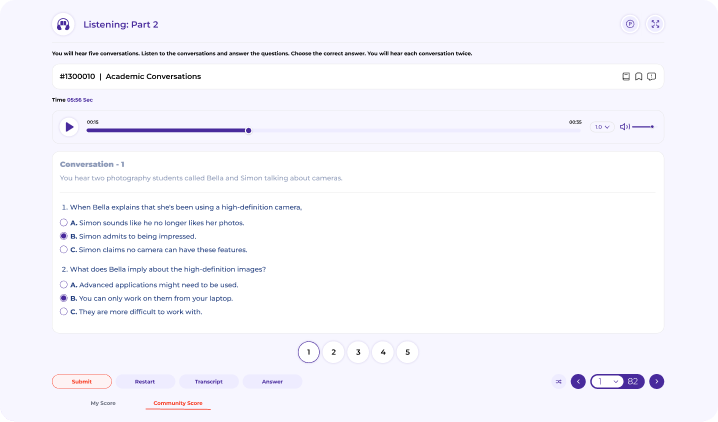Click the circled P icon
Image resolution: width=718 pixels, height=422 pixels.
coord(630,24)
